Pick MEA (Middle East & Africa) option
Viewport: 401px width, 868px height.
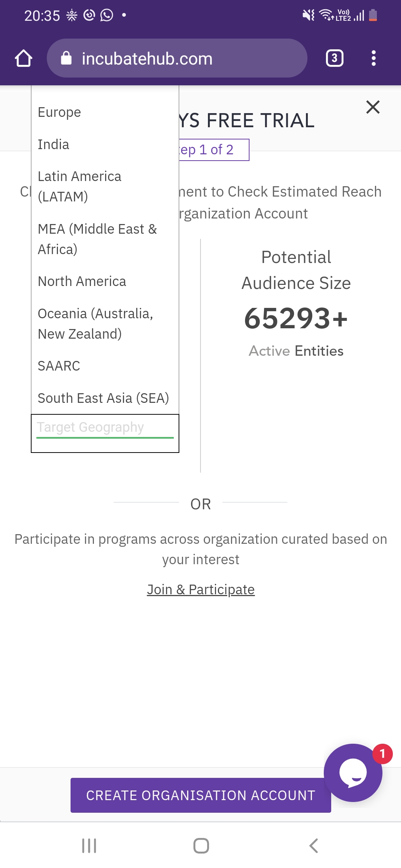[97, 239]
